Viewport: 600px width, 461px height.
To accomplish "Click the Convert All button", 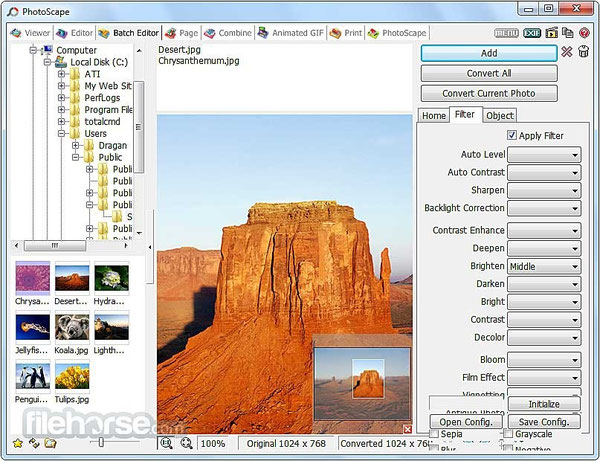I will (489, 73).
